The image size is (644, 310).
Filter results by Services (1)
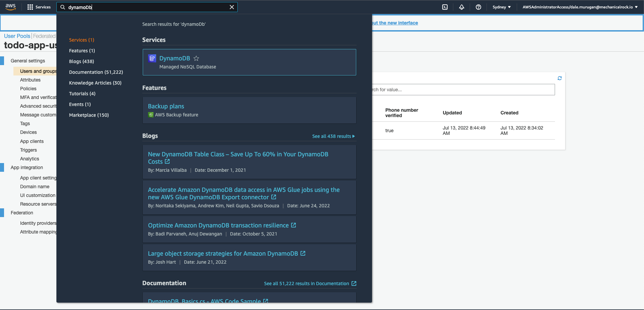pos(82,40)
